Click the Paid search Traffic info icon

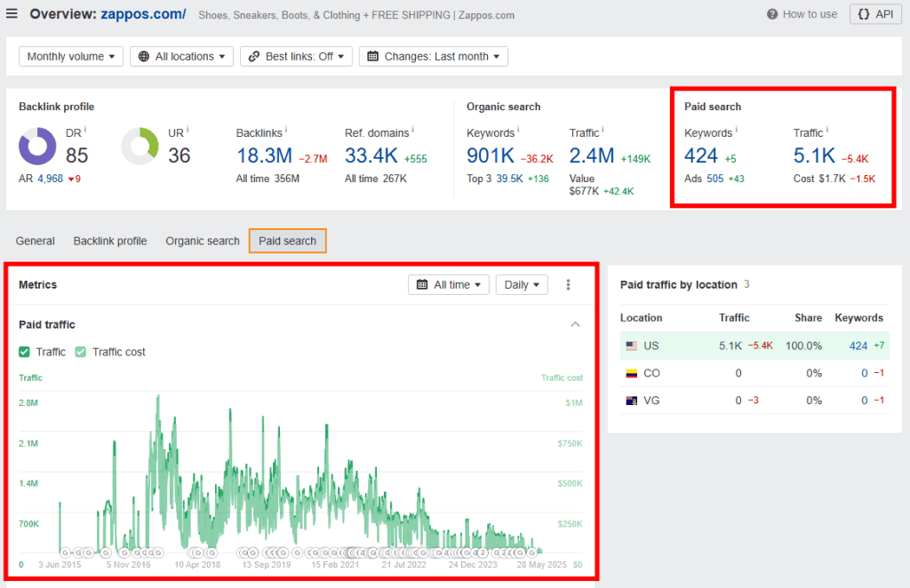(x=827, y=129)
